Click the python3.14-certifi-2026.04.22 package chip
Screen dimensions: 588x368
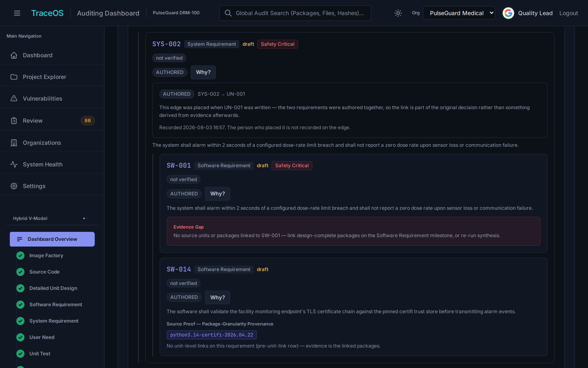(212, 335)
